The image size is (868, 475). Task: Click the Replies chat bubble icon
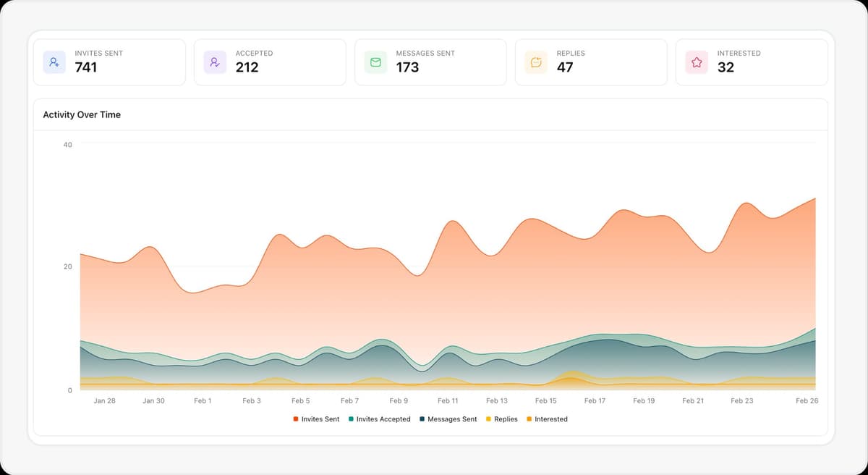[535, 62]
